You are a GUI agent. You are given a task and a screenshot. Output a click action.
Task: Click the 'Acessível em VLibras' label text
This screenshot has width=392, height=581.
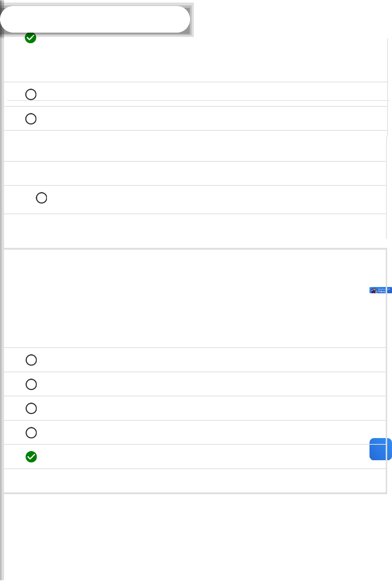pos(384,290)
